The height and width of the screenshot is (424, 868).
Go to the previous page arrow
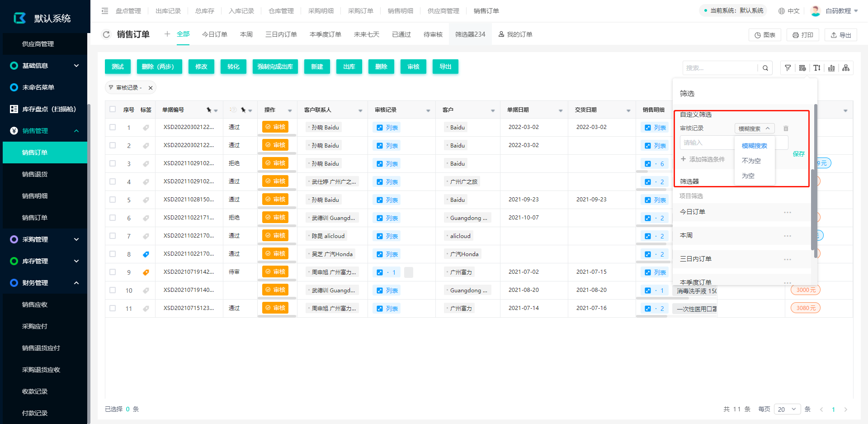coord(821,410)
